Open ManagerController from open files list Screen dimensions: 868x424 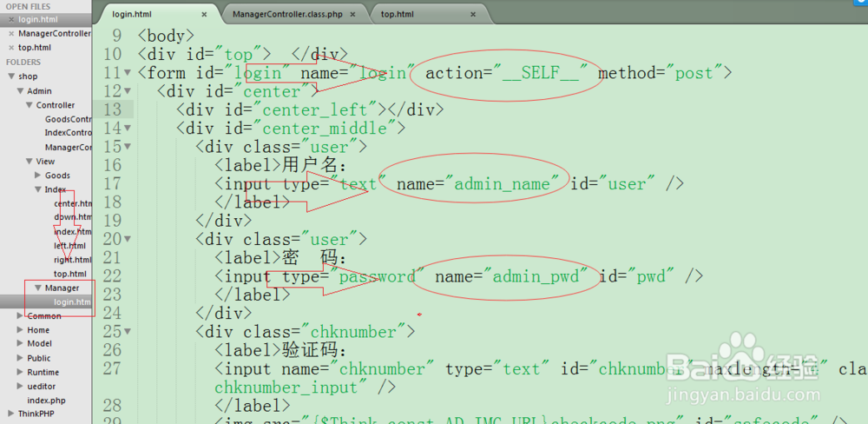pos(55,34)
